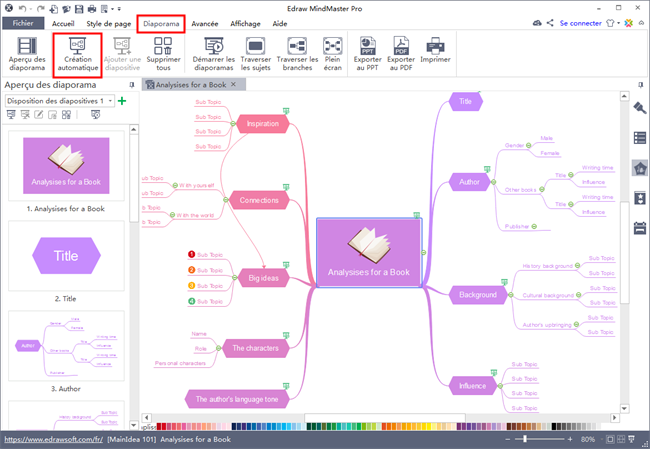Switch to the Accueil tab
Image resolution: width=650 pixels, height=449 pixels.
coord(63,24)
